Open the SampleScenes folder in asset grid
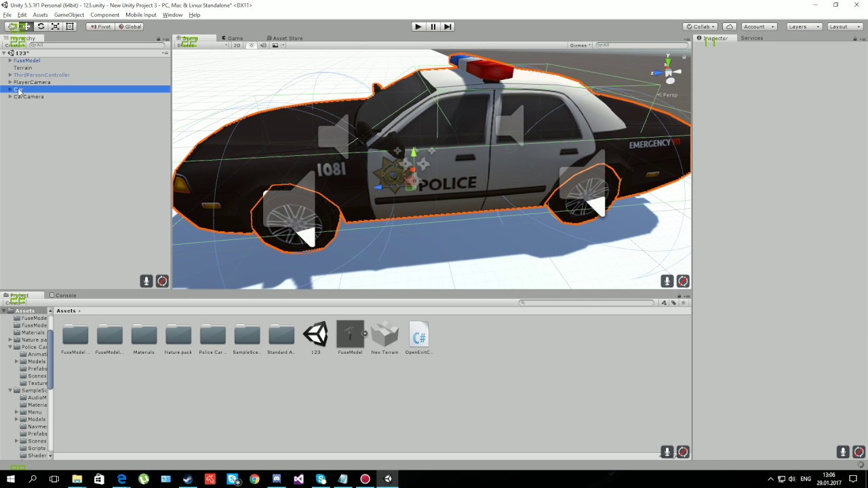868x488 pixels. pos(247,339)
